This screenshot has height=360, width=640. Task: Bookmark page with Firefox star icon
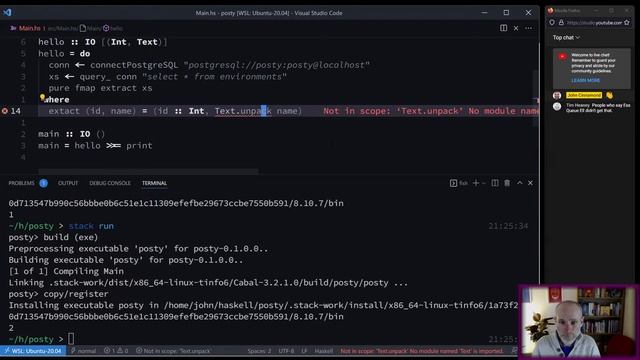pos(627,23)
